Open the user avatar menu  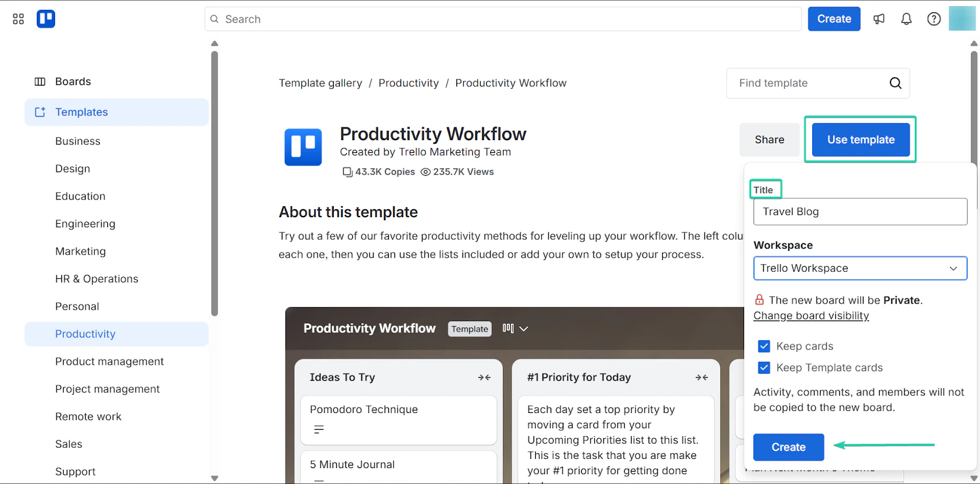tap(962, 18)
